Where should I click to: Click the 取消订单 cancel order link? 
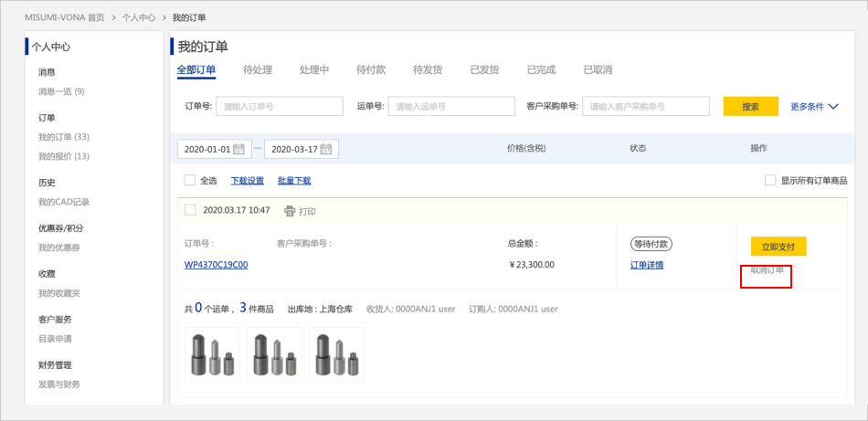coord(767,270)
